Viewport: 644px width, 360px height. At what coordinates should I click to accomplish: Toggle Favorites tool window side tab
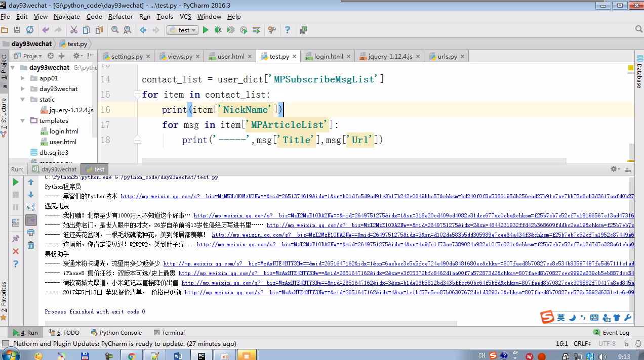tap(4, 301)
